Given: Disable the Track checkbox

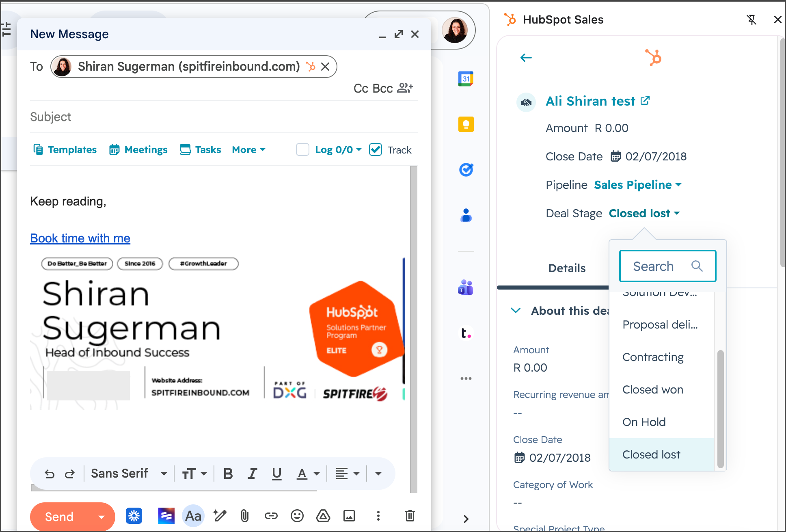Looking at the screenshot, I should (376, 150).
